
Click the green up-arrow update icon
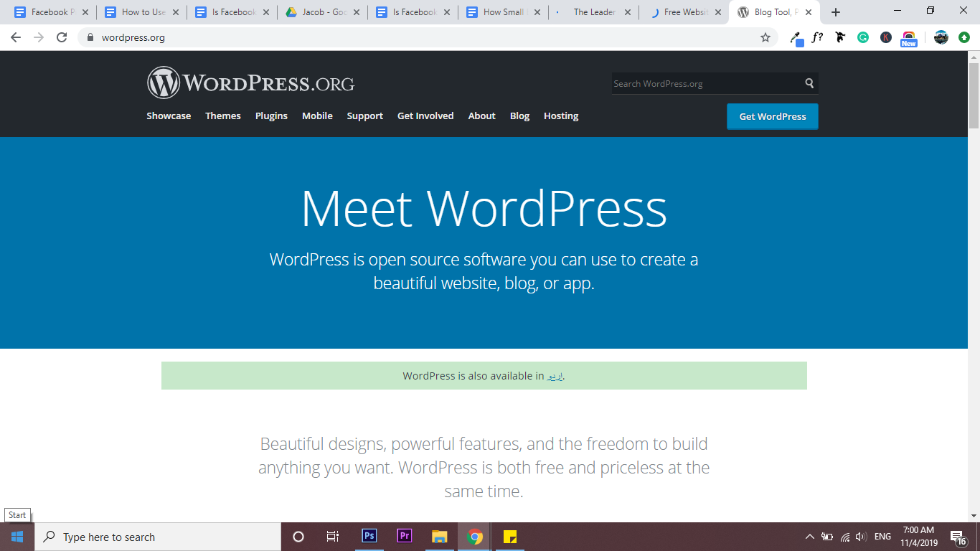point(964,37)
